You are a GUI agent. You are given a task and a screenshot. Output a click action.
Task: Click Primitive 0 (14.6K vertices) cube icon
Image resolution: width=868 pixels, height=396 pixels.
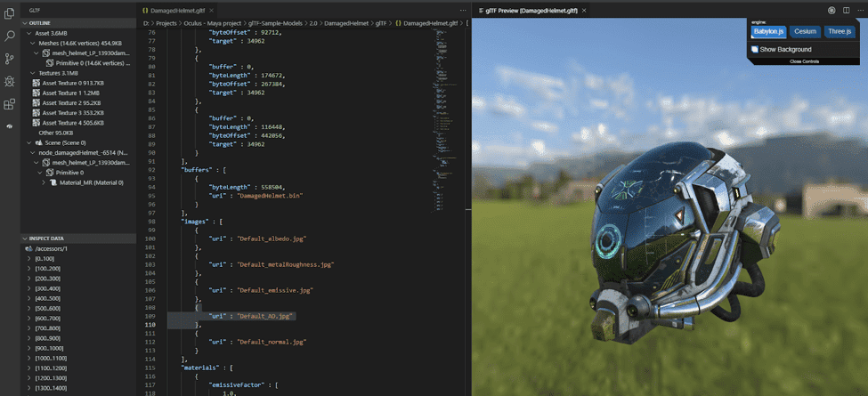[51, 63]
